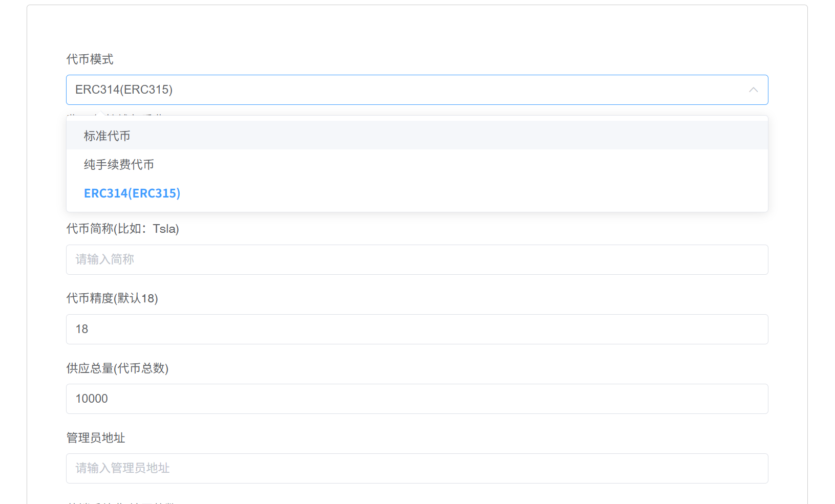Image resolution: width=835 pixels, height=504 pixels.
Task: Click the 代币精度(默认18) label
Action: click(112, 298)
